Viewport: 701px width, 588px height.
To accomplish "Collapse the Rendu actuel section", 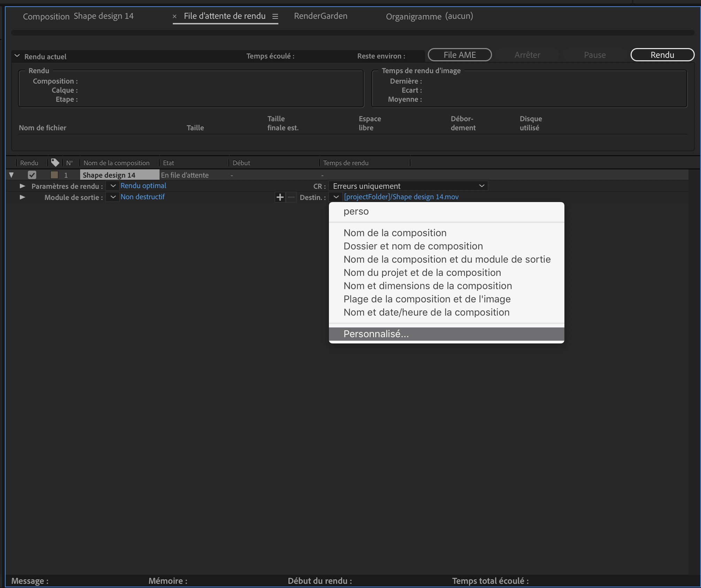I will (17, 56).
